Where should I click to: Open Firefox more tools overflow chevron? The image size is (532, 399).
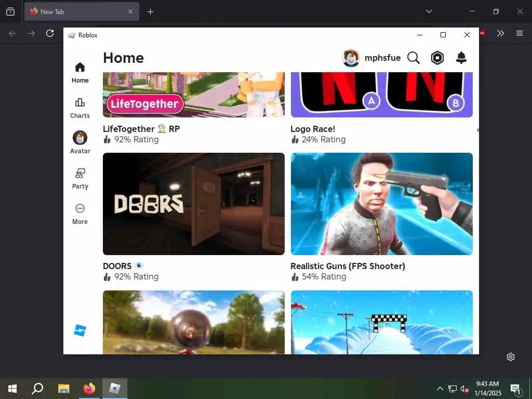pyautogui.click(x=500, y=33)
